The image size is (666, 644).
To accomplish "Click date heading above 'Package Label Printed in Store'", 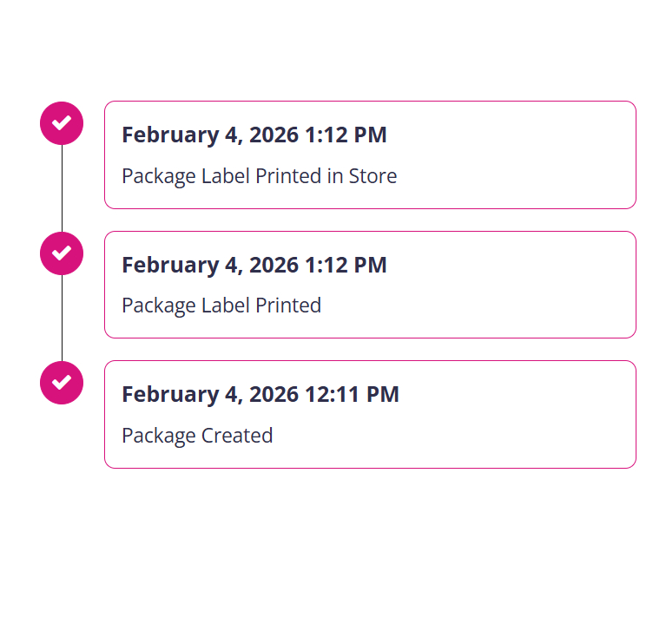I will point(254,135).
